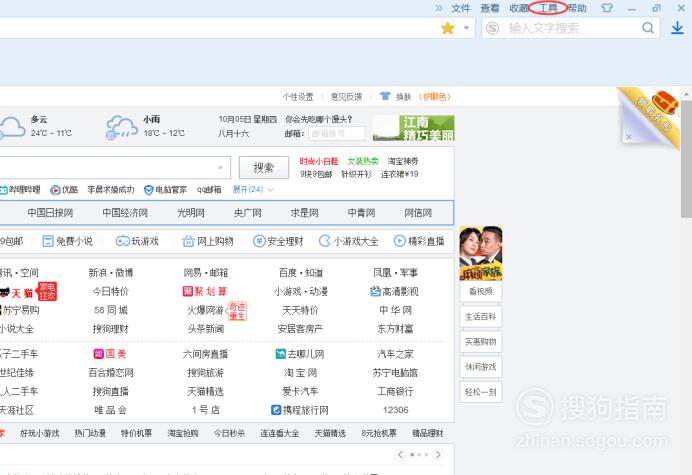Go to previous page with left chevron

pos(400,454)
